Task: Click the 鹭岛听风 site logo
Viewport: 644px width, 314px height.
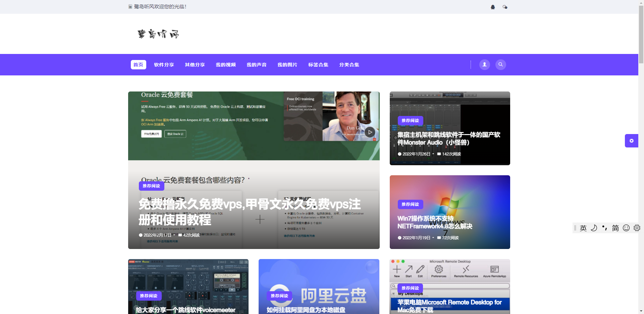Action: tap(158, 34)
